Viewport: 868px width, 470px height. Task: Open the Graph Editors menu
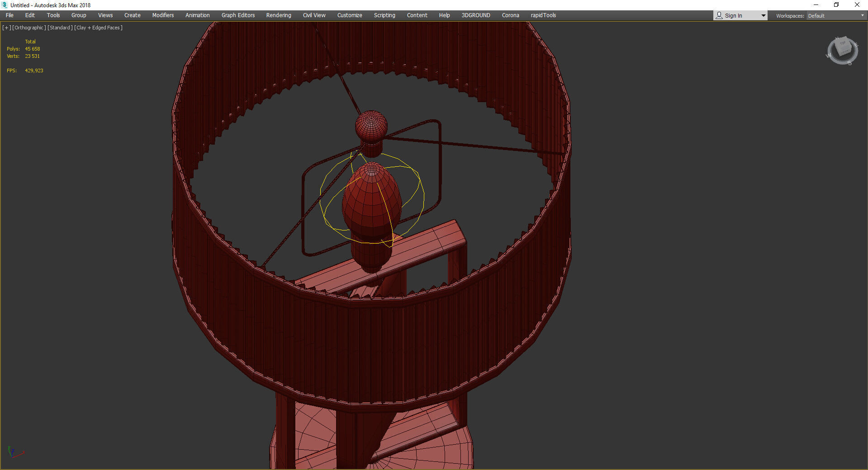(x=238, y=15)
